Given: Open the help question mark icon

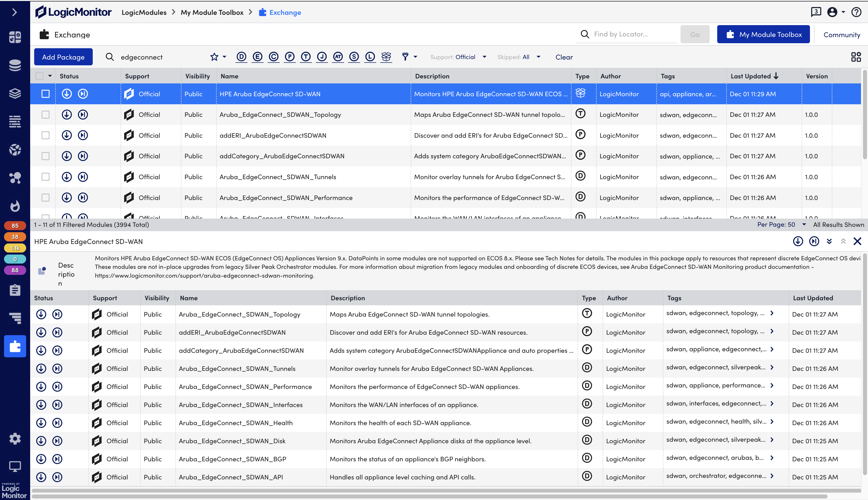Looking at the screenshot, I should [x=856, y=12].
